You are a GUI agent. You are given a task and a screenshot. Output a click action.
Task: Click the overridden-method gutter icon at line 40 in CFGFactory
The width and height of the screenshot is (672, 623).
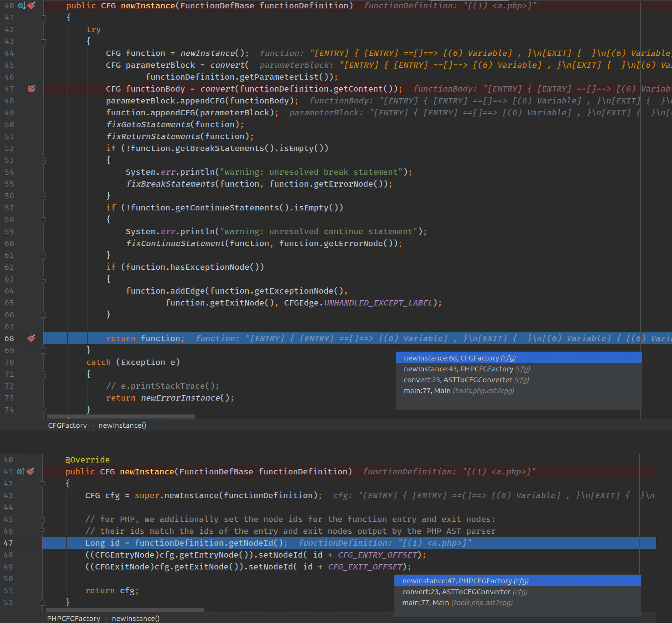tap(22, 5)
